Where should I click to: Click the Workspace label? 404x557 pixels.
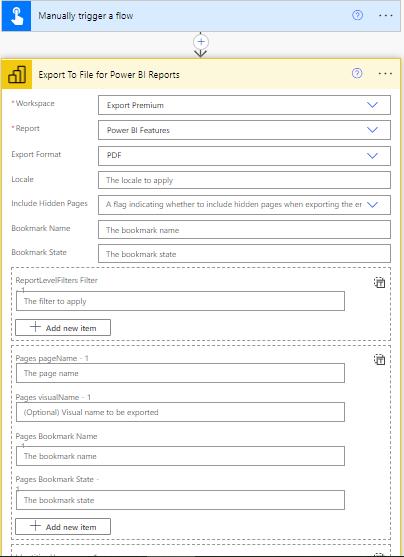[x=35, y=103]
